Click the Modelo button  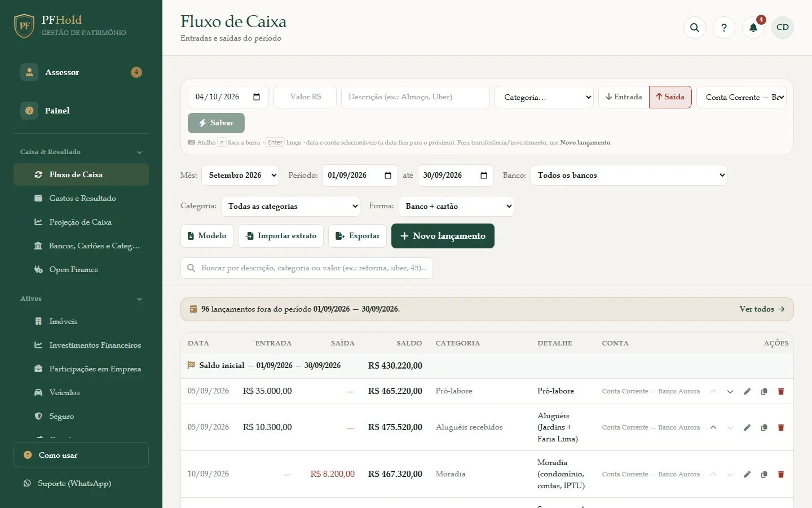(x=207, y=236)
